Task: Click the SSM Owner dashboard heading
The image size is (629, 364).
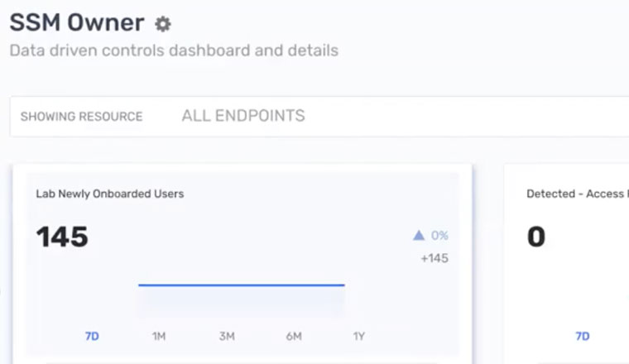Action: [x=76, y=23]
